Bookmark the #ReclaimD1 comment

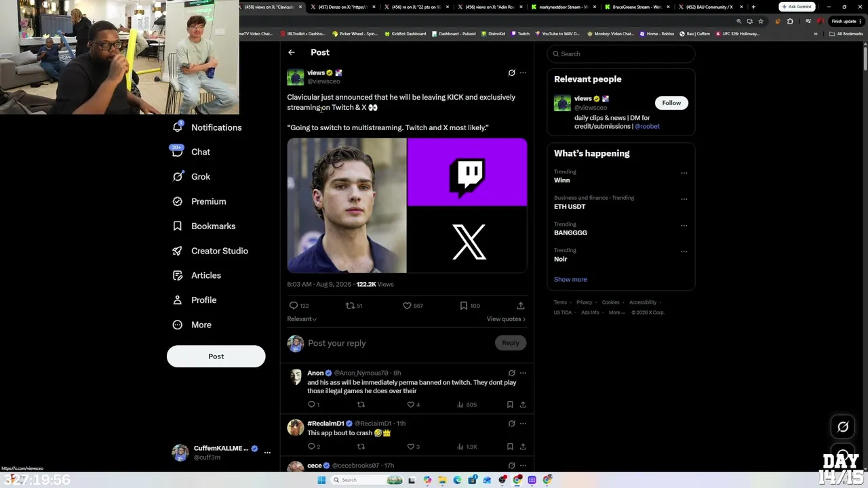[x=510, y=447]
